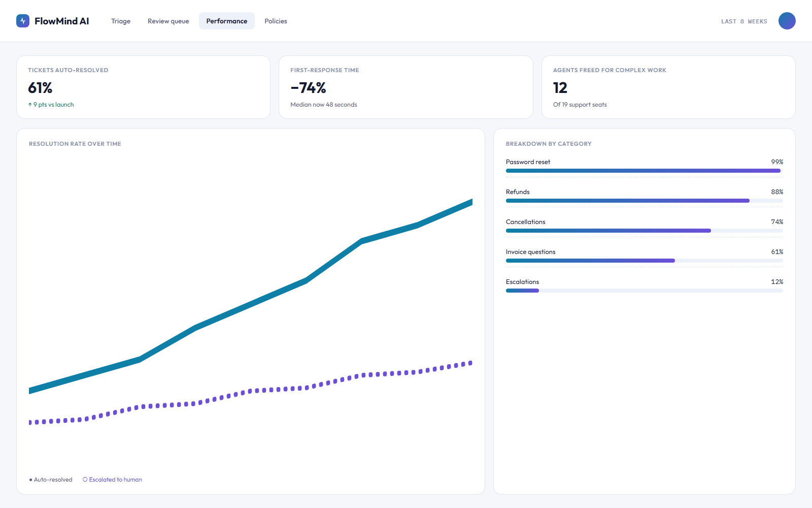Click the 'First-response time' card title
The height and width of the screenshot is (508, 812).
click(x=325, y=70)
